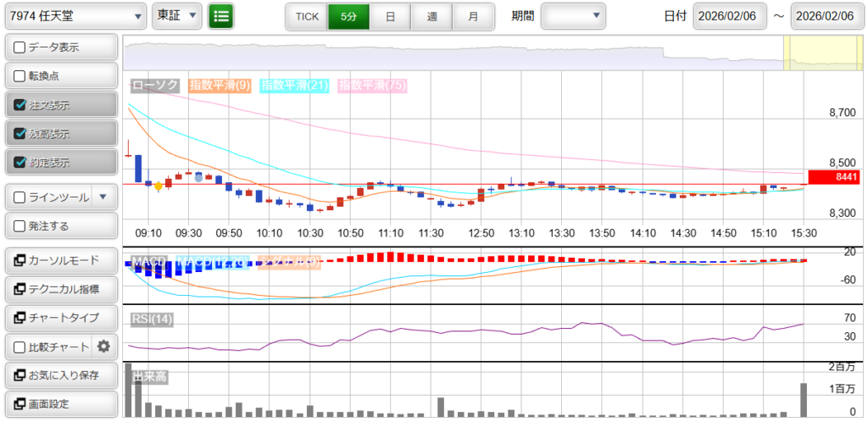Screen dimensions: 868x422
Task: Open the チャートタイプ selector
Action: (60, 317)
